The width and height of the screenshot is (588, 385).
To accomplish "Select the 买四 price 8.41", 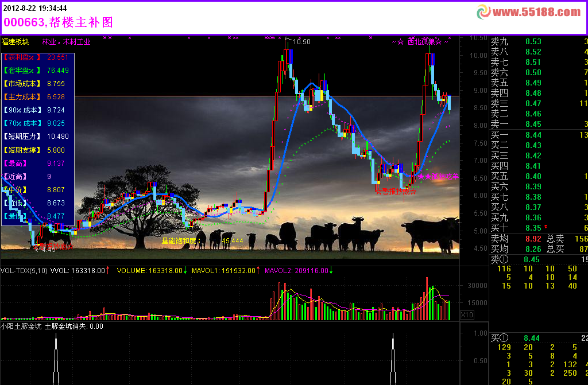I will coord(533,166).
